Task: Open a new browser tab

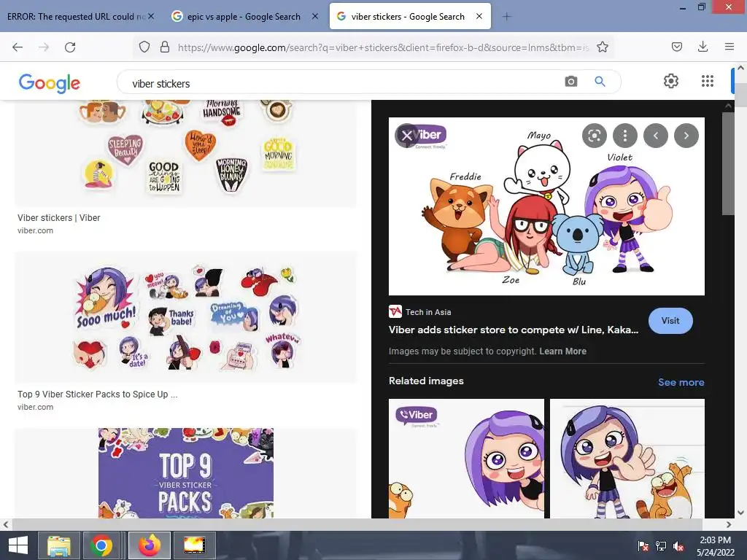Action: click(506, 17)
